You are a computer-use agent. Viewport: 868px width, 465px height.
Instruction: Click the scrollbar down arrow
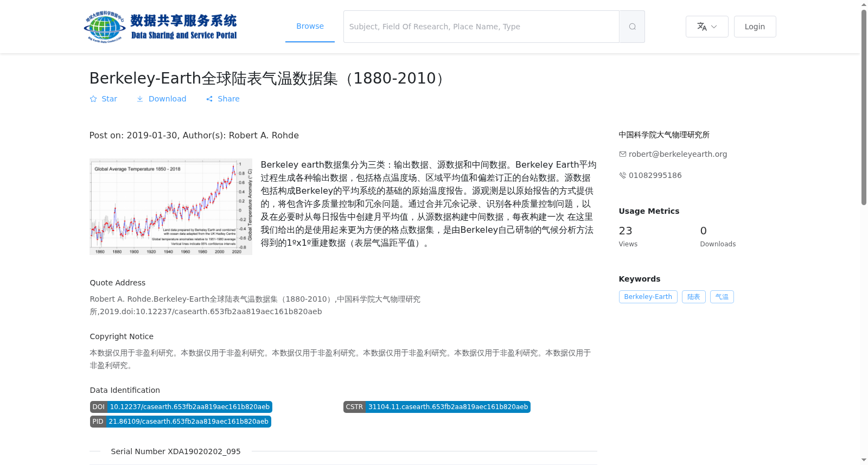pos(864,460)
